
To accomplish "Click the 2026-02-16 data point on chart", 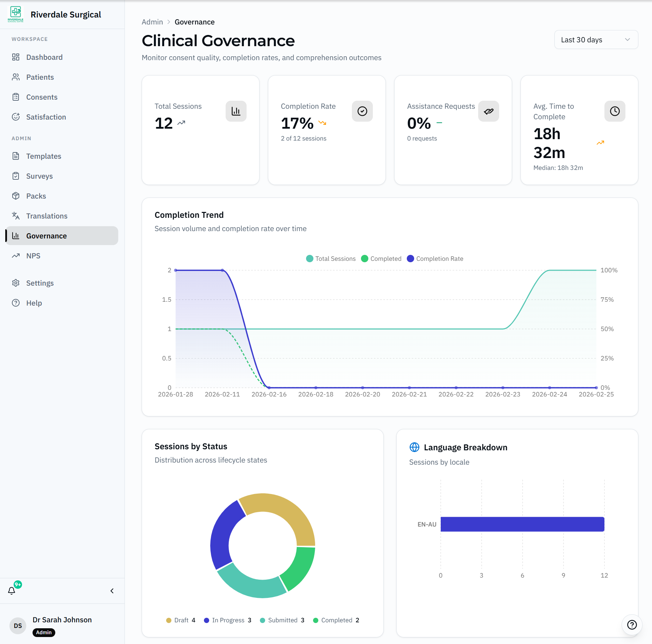I will pos(269,387).
